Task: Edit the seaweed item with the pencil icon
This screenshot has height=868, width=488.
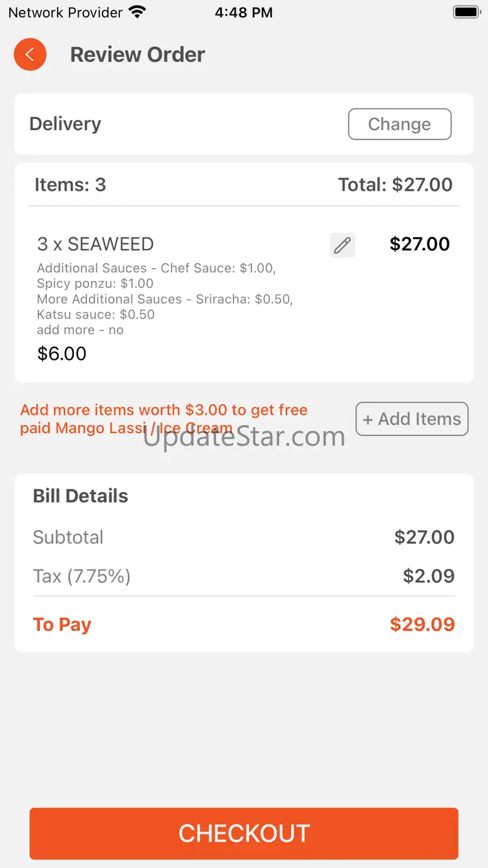Action: pos(342,245)
